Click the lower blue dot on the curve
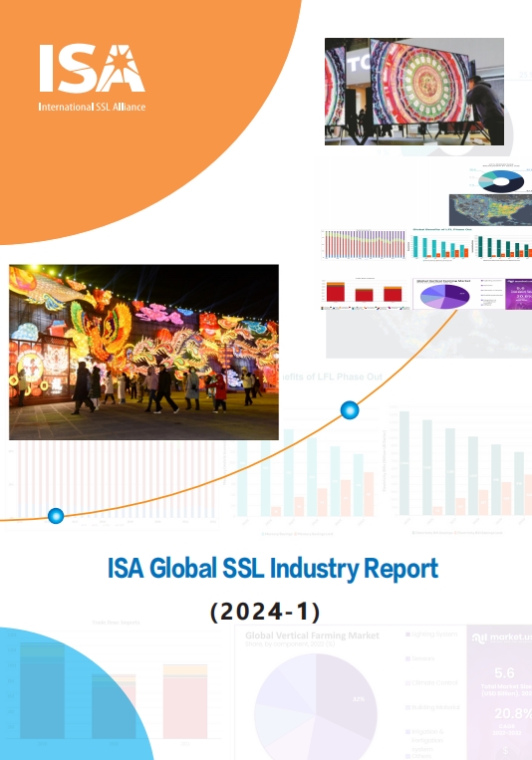This screenshot has height=760, width=532. 56,516
